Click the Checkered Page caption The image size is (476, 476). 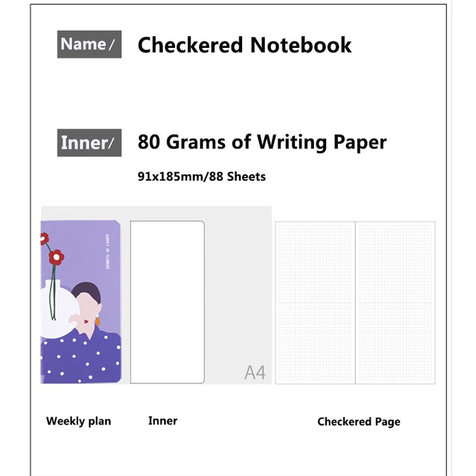[358, 421]
